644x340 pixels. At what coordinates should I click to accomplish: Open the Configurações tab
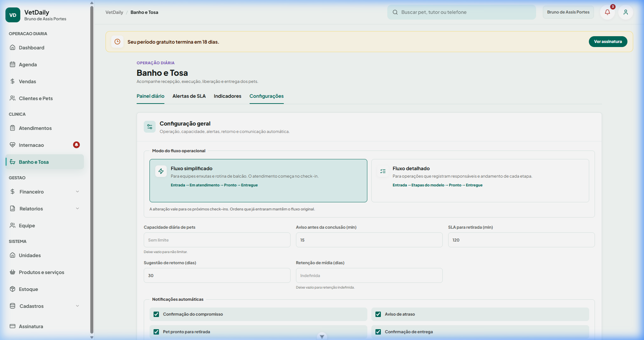[267, 96]
